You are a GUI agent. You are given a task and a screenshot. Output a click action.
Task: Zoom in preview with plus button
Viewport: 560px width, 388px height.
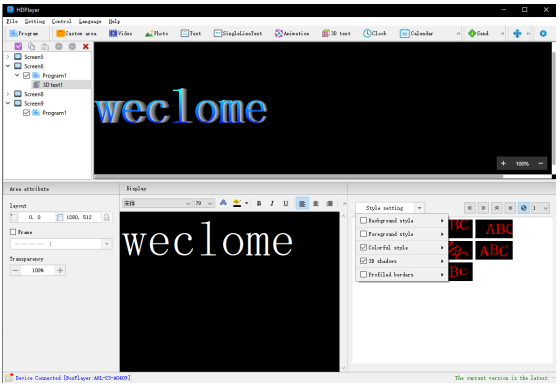tap(503, 164)
